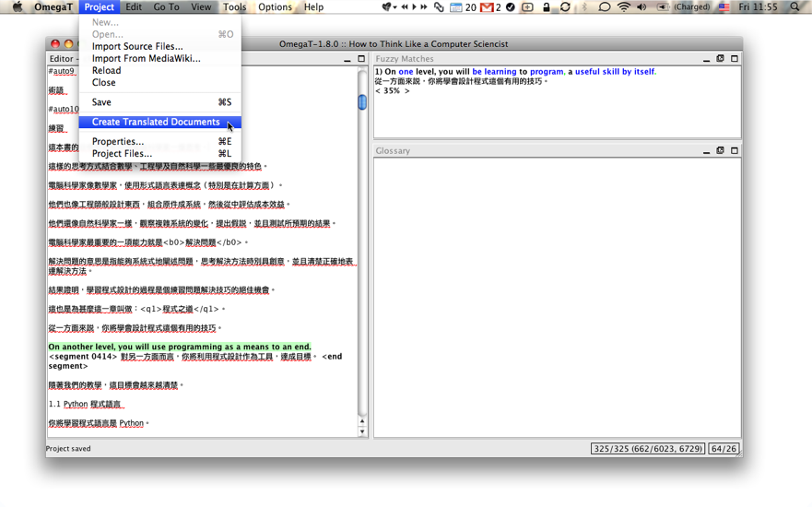Open Properties… from the Project menu

coord(118,142)
